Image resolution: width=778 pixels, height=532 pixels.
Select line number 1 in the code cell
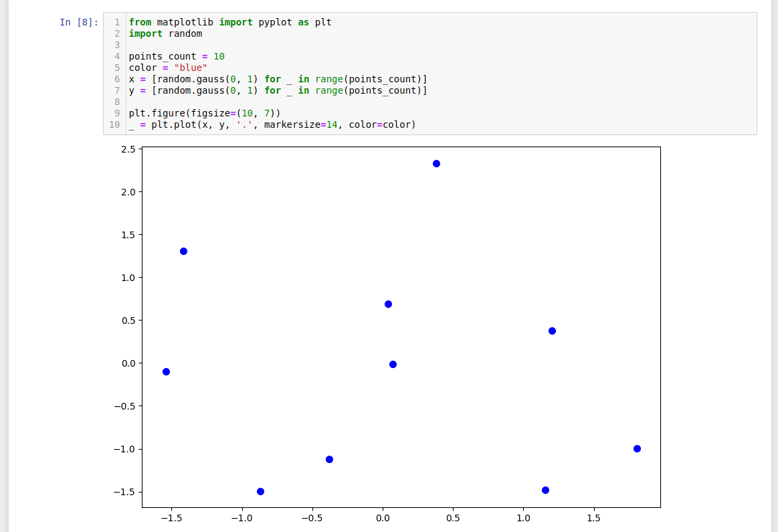tap(117, 22)
